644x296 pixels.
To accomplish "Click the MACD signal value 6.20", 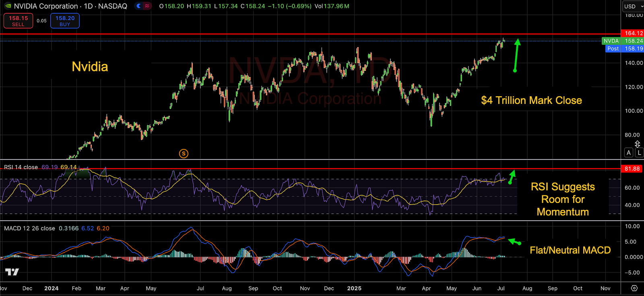I will tap(103, 228).
